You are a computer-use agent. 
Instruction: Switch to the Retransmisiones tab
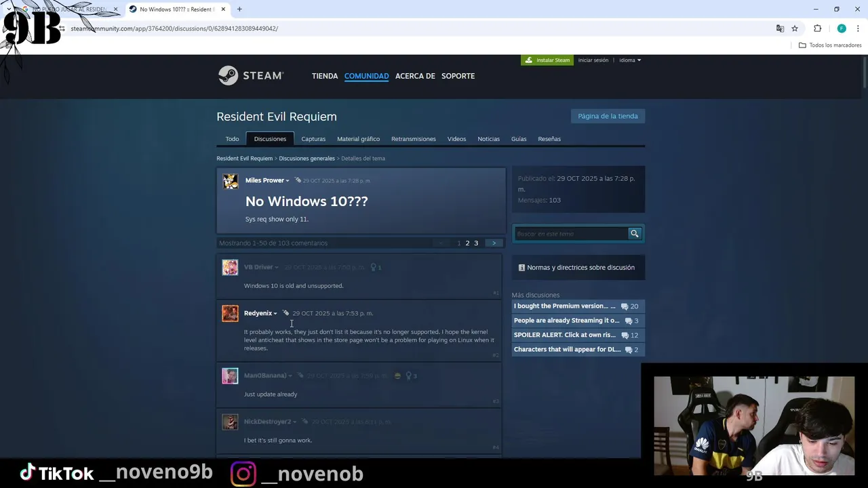tap(414, 139)
